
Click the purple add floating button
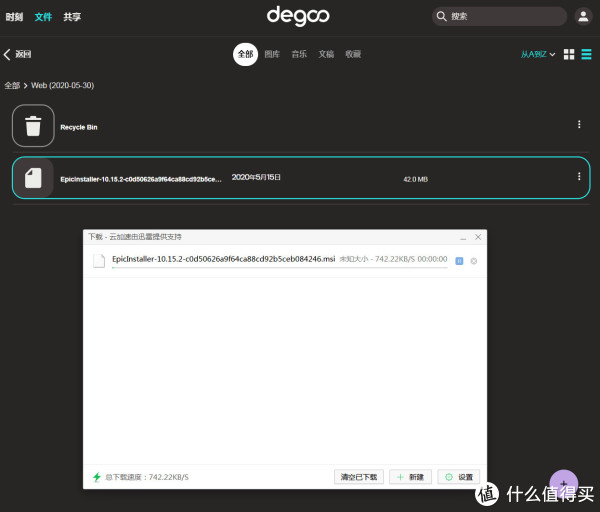(x=564, y=484)
